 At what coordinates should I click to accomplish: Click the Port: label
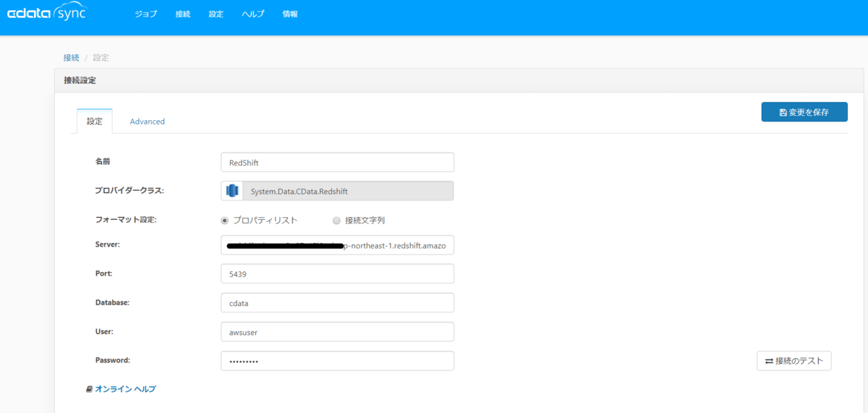pos(103,273)
